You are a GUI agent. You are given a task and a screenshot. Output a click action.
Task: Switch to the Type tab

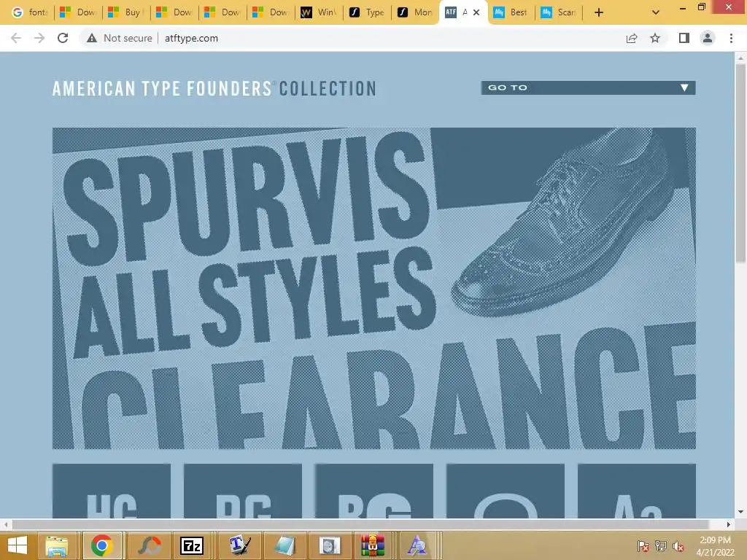coord(367,12)
